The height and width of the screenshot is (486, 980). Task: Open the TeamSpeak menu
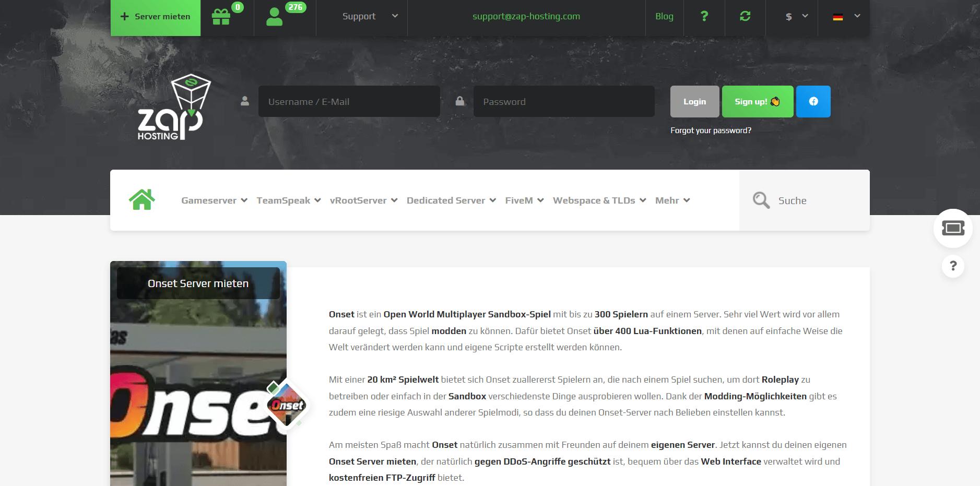coord(288,200)
